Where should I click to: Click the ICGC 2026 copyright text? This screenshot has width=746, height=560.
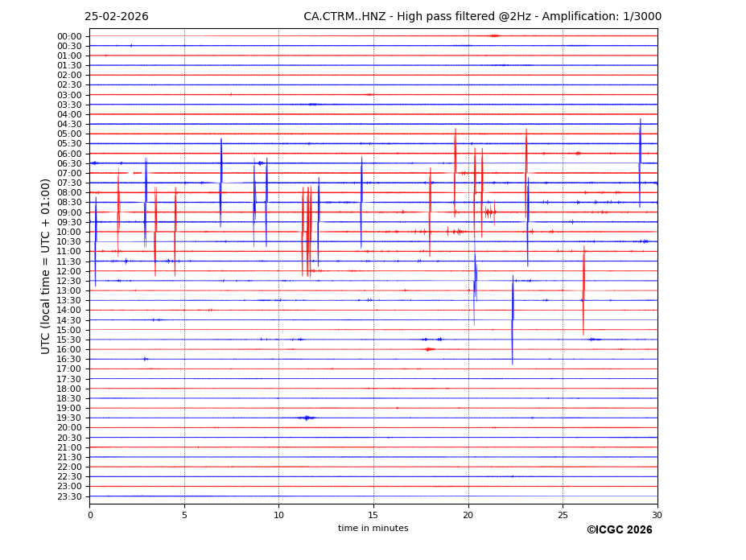(619, 530)
